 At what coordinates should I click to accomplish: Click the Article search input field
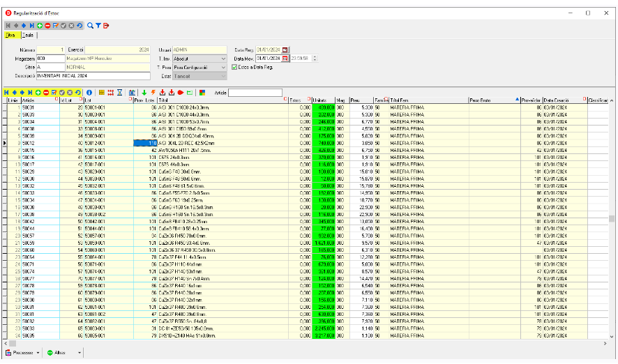(255, 93)
